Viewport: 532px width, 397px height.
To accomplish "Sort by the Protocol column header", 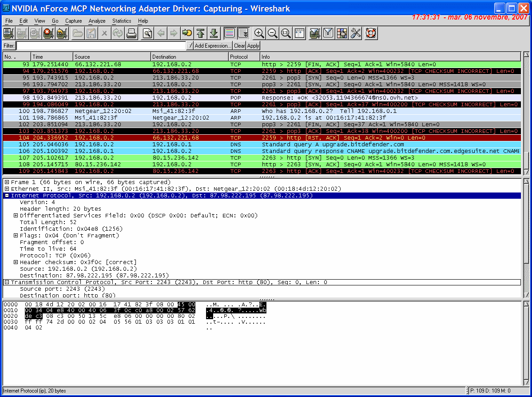I will pyautogui.click(x=244, y=57).
